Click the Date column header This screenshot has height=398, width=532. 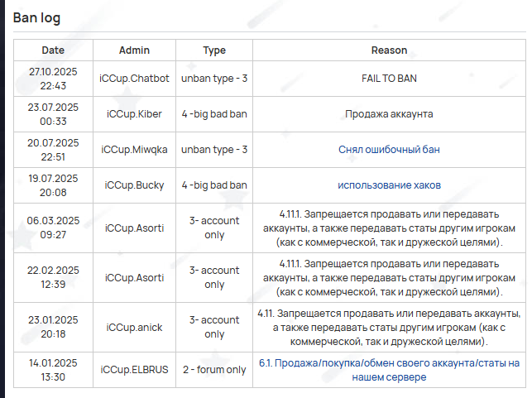(x=53, y=50)
